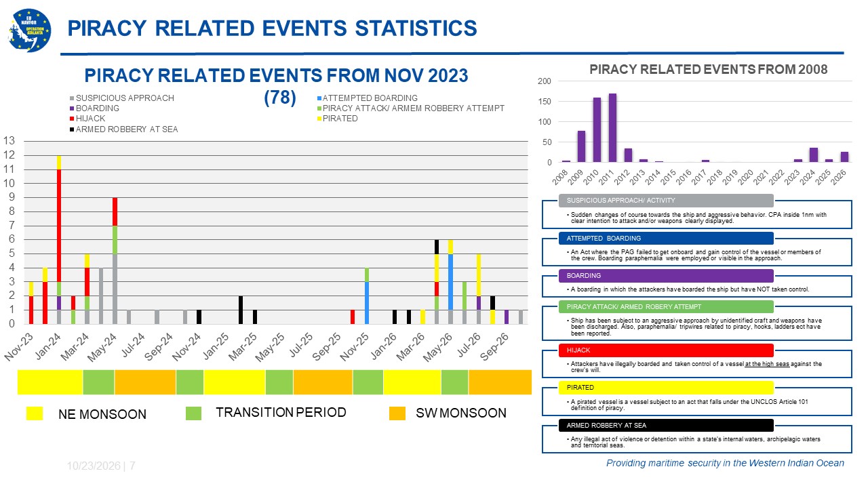Click the blue 'ATTEMPTED BOARDING' definition header
This screenshot has height=488, width=868.
point(665,238)
